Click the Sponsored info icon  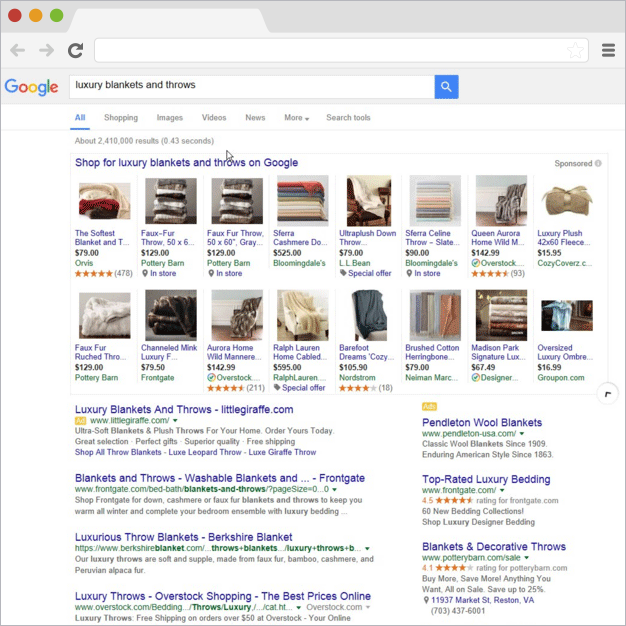pos(598,163)
